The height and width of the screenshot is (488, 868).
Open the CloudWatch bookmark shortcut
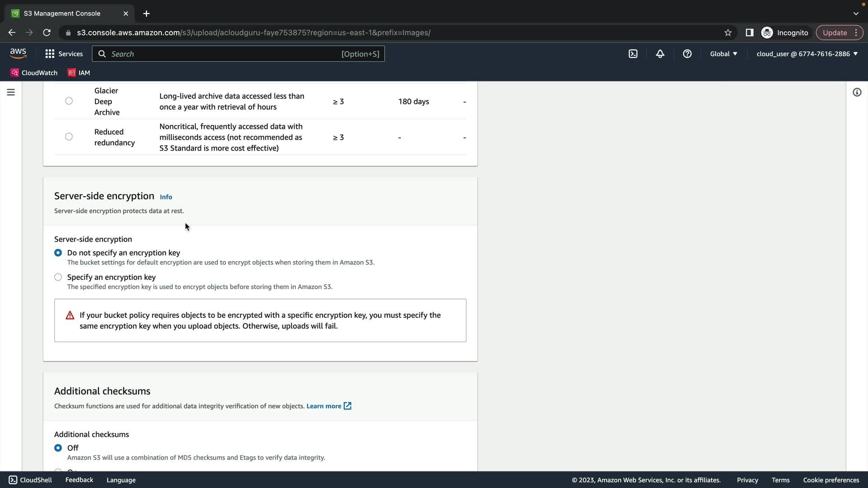[x=34, y=73]
